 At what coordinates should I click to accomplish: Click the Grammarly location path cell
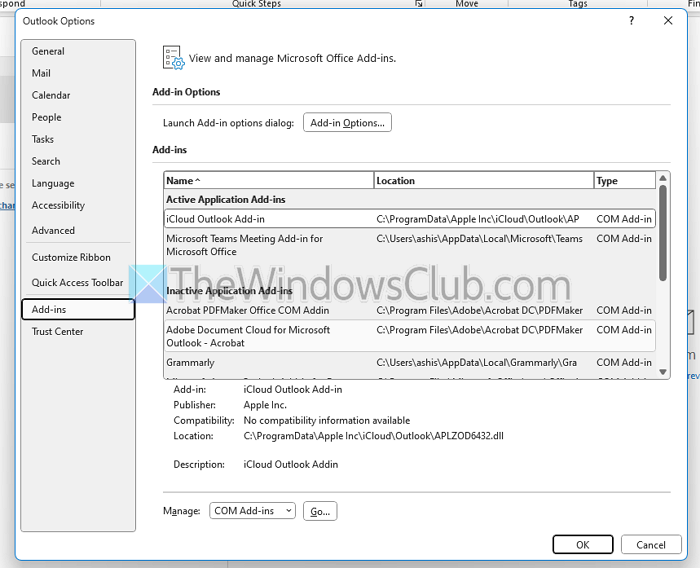pyautogui.click(x=476, y=363)
